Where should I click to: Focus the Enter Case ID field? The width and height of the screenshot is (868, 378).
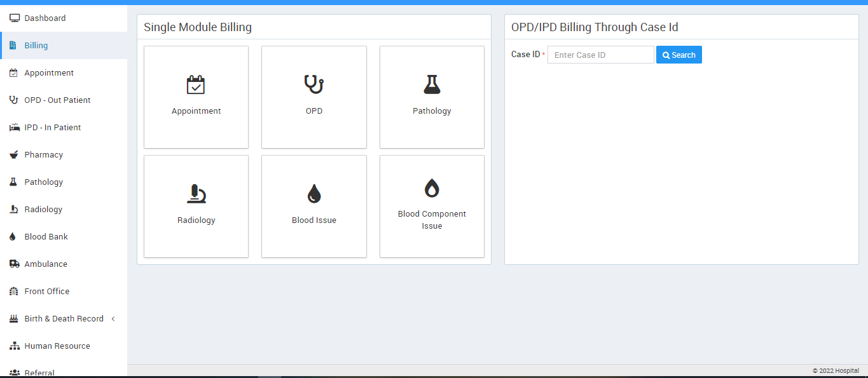pyautogui.click(x=600, y=55)
